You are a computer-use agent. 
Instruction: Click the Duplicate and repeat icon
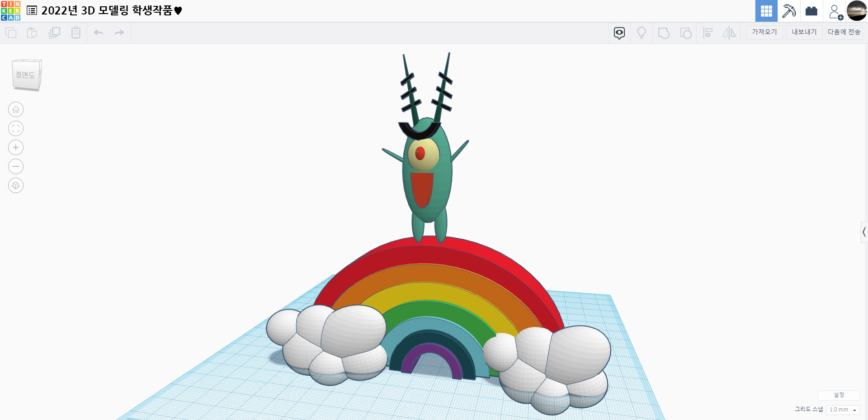pyautogui.click(x=54, y=33)
